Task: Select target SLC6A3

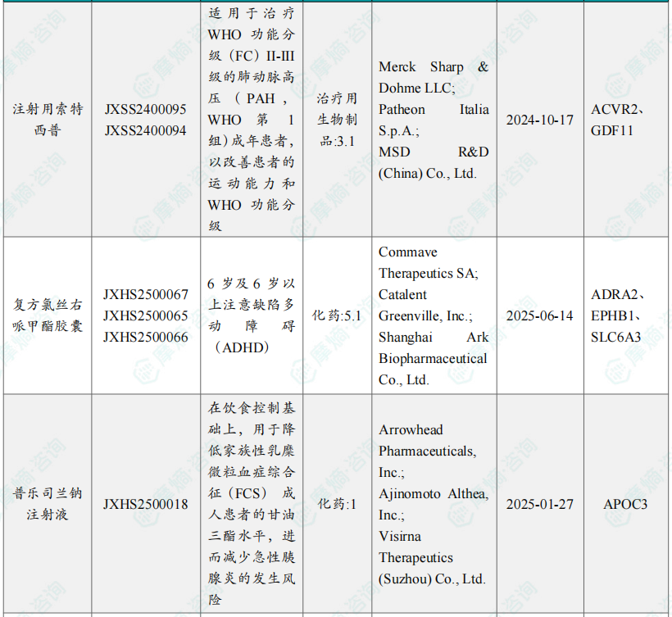Action: 615,338
